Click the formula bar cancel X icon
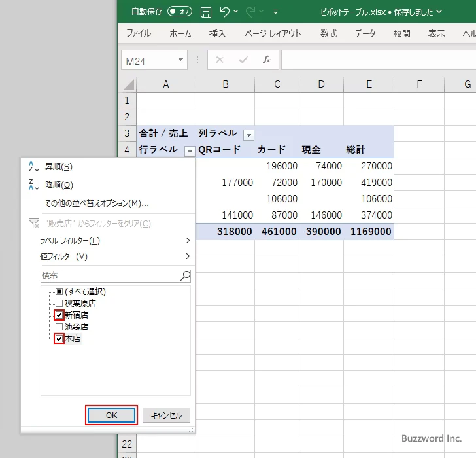The image size is (476, 458). 220,60
